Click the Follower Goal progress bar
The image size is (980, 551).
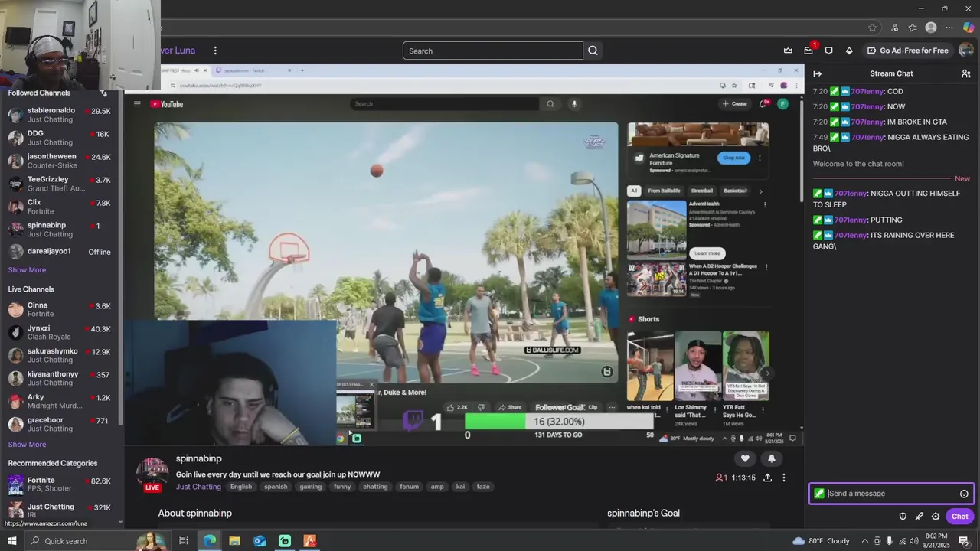point(559,422)
